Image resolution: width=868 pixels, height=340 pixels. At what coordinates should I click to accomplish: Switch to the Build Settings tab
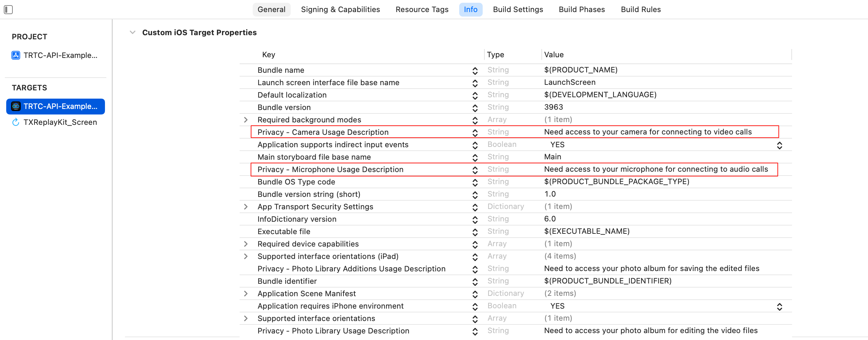(x=518, y=10)
